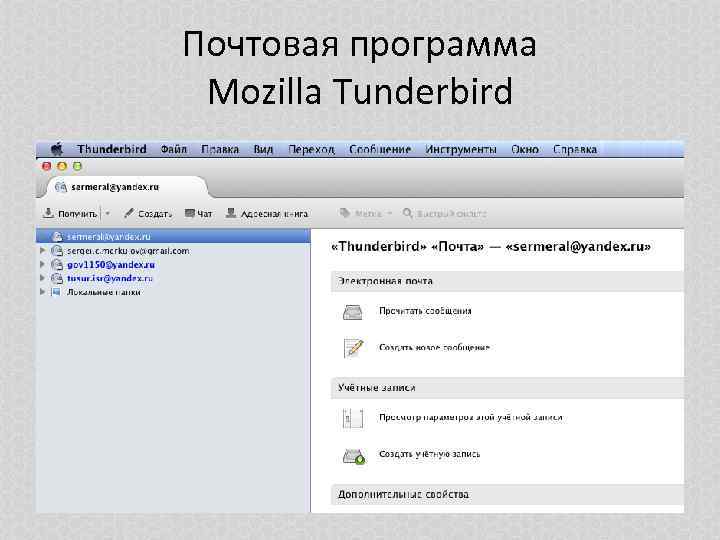Expand the gov1150@yandex.ru account tree
Screen dimensions: 720x540
[42, 264]
